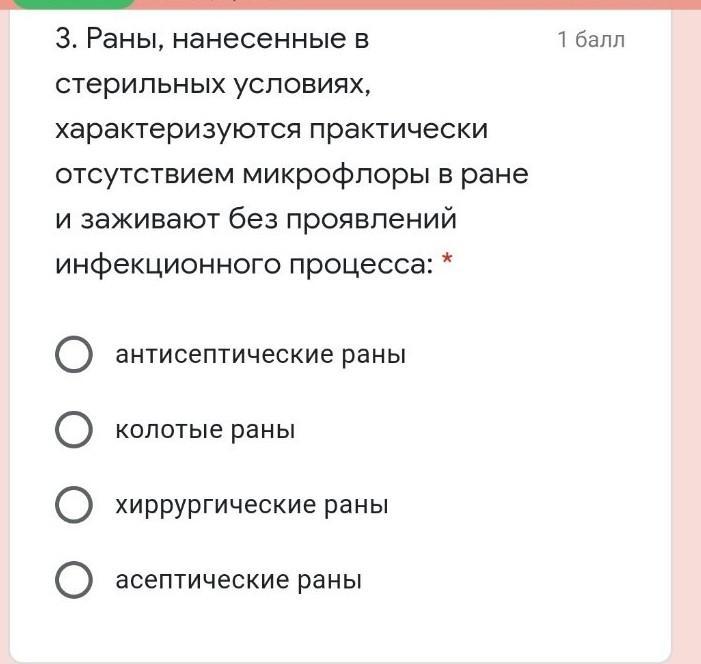701x664 pixels.
Task: Click the word характеризуются in the question
Action: [x=178, y=130]
